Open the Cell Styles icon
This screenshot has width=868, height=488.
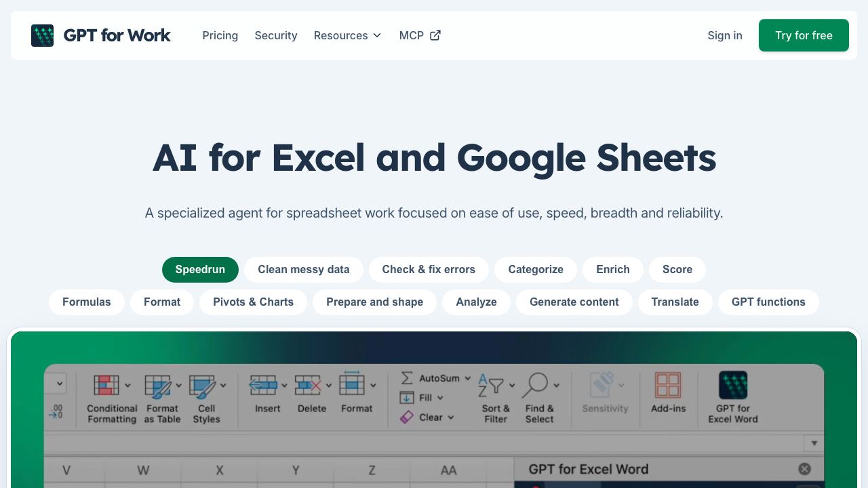click(202, 386)
